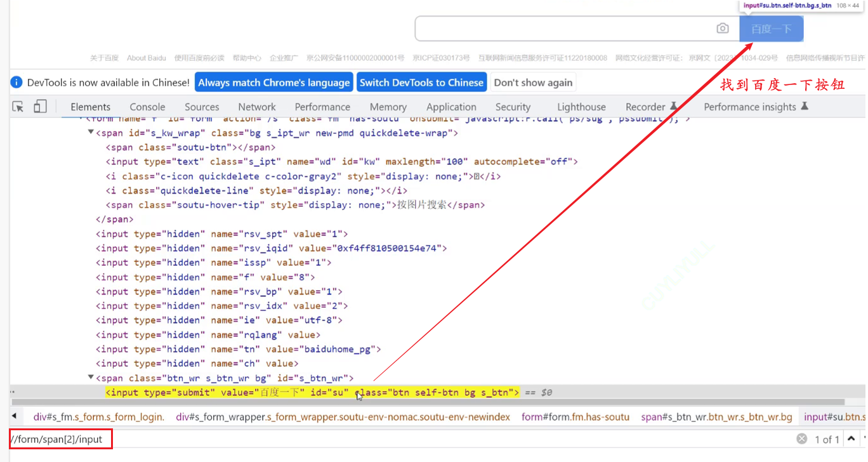868x462 pixels.
Task: Click the Don't show again button
Action: [533, 82]
